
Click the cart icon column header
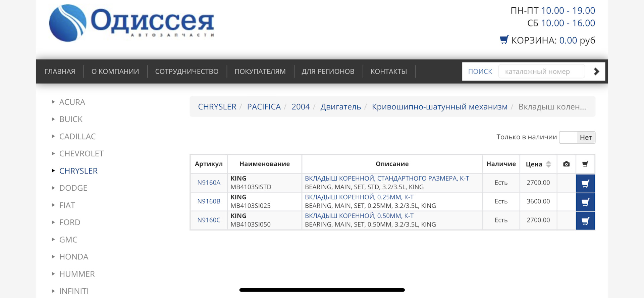585,164
